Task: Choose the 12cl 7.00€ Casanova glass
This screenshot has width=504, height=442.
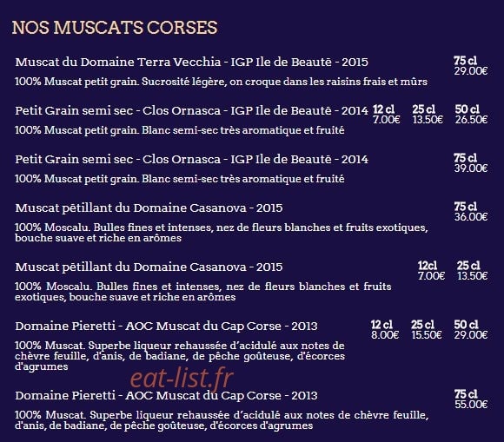Action: coord(431,270)
